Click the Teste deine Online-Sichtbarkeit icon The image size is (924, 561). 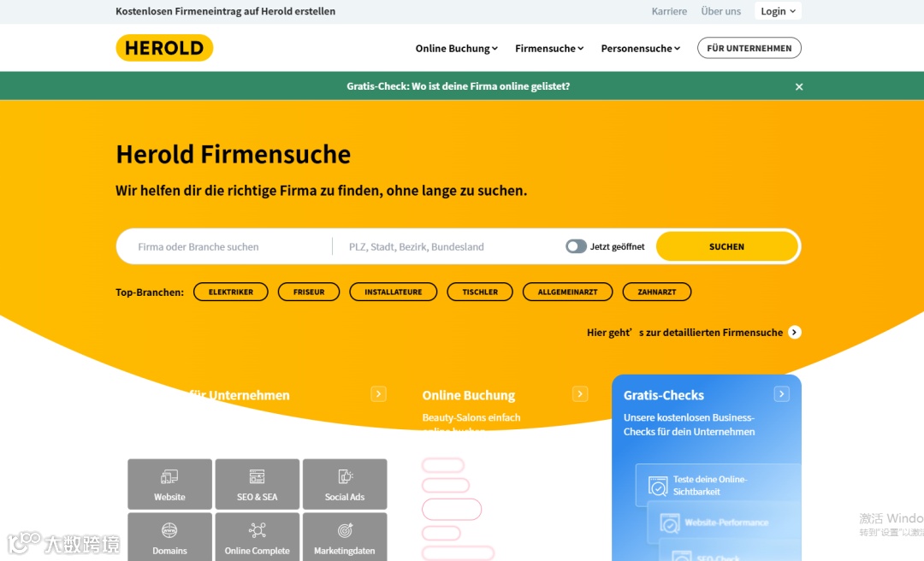658,486
